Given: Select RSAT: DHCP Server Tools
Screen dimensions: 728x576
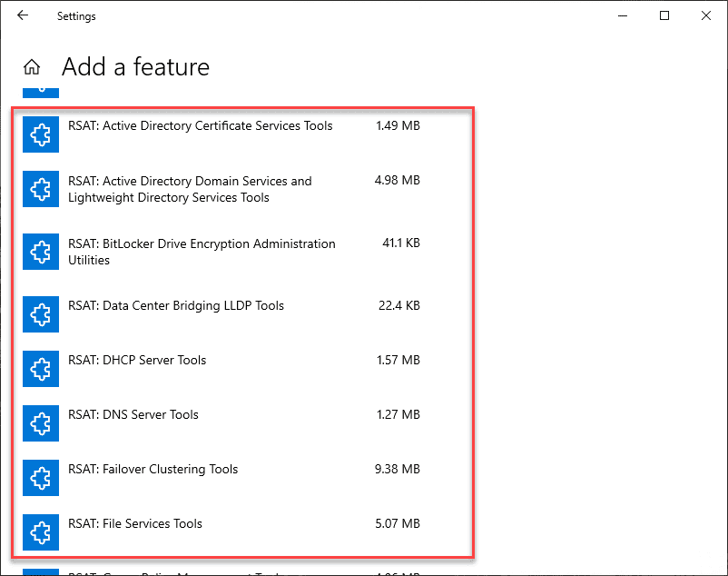Looking at the screenshot, I should point(137,360).
